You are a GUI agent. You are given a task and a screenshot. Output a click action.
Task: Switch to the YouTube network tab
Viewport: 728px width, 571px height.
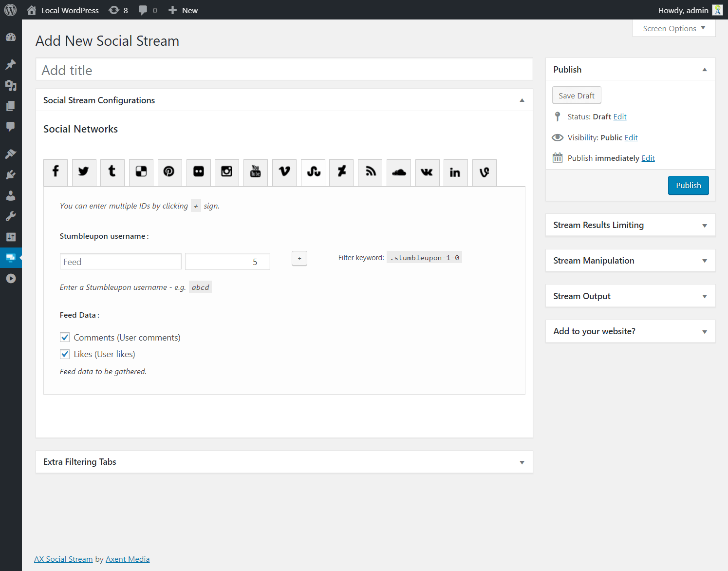click(x=255, y=172)
